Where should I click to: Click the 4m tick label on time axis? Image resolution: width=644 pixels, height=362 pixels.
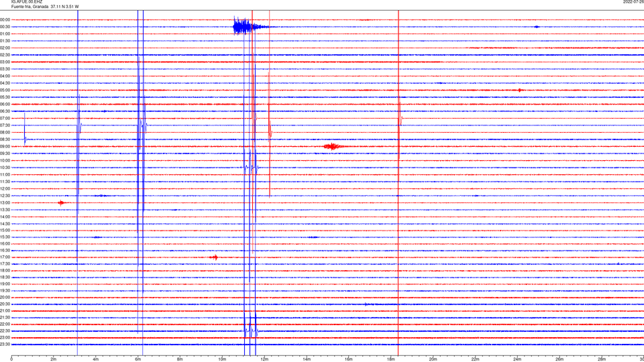click(96, 359)
